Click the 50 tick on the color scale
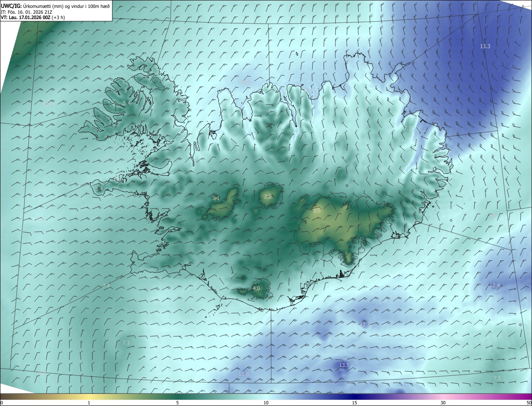532x406 pixels. [529, 403]
